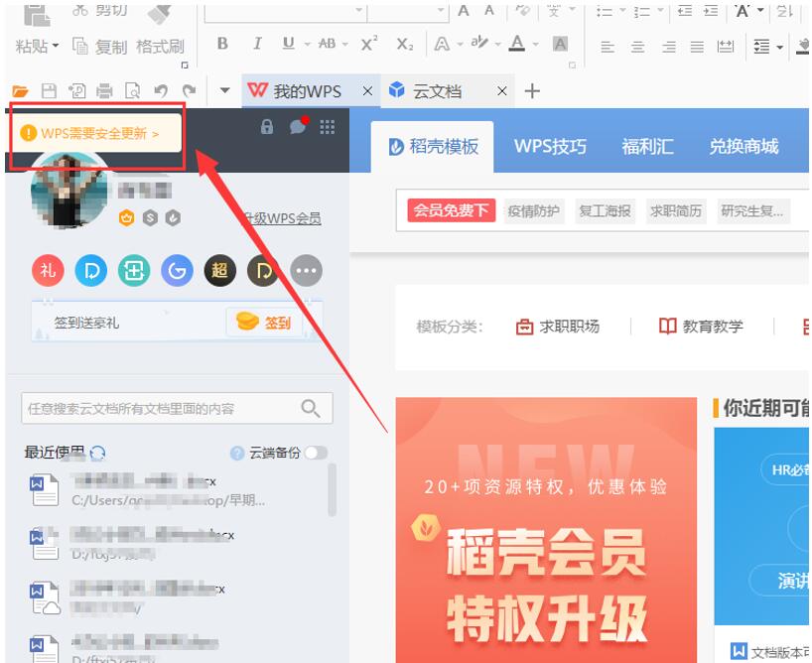Toggle Bold formatting
The height and width of the screenshot is (663, 812).
222,44
